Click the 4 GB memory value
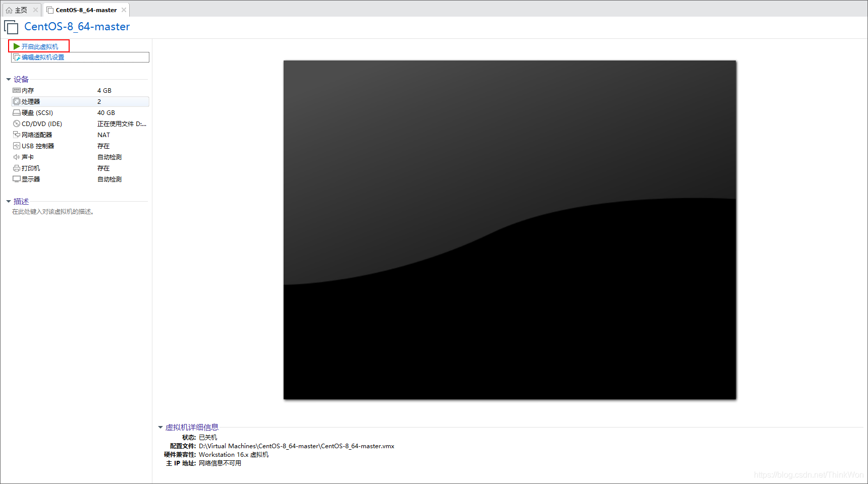 [104, 91]
